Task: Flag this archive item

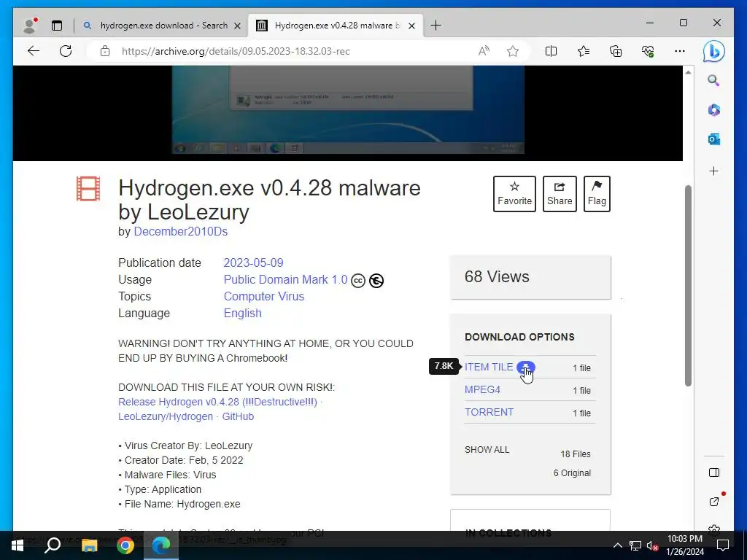Action: click(x=597, y=194)
